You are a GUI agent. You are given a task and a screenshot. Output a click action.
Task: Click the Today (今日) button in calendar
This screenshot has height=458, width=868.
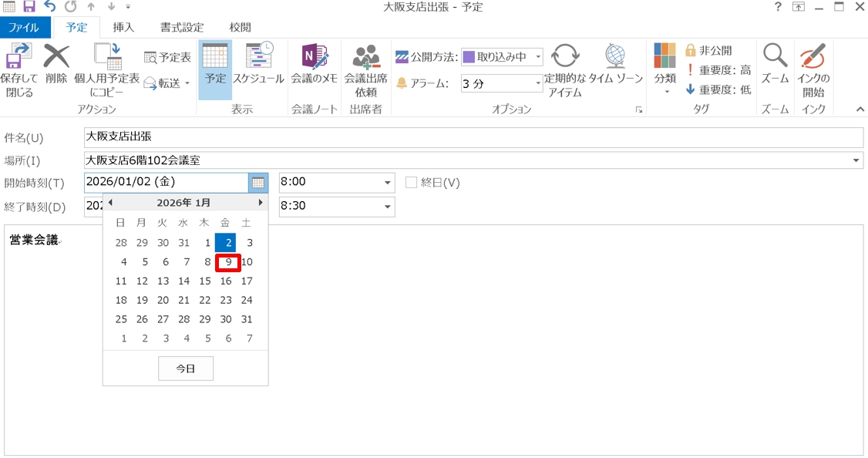tap(186, 369)
